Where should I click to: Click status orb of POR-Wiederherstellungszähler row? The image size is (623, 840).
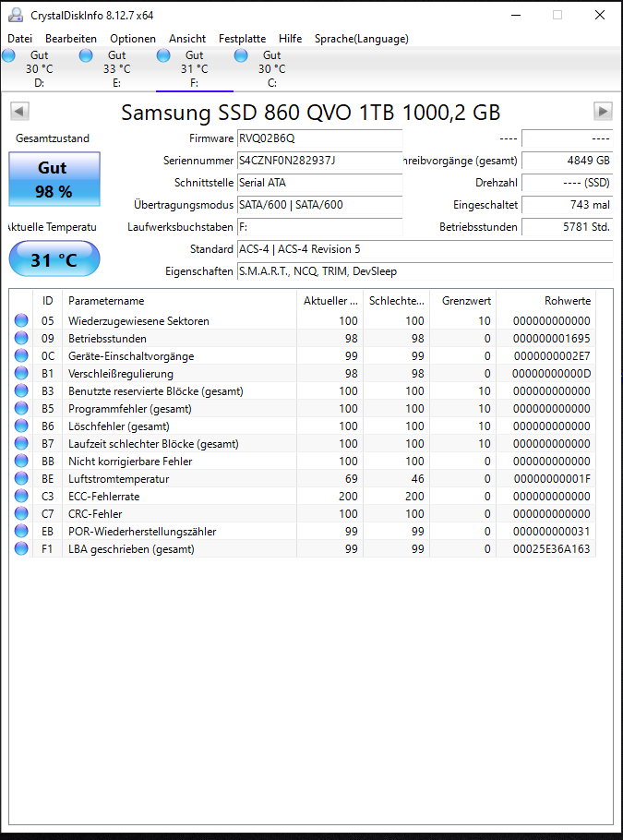click(x=21, y=531)
